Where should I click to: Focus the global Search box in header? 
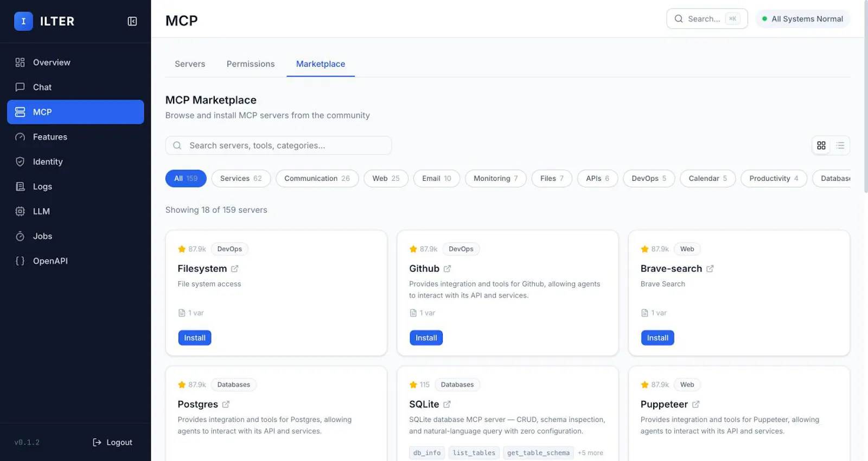pos(707,19)
